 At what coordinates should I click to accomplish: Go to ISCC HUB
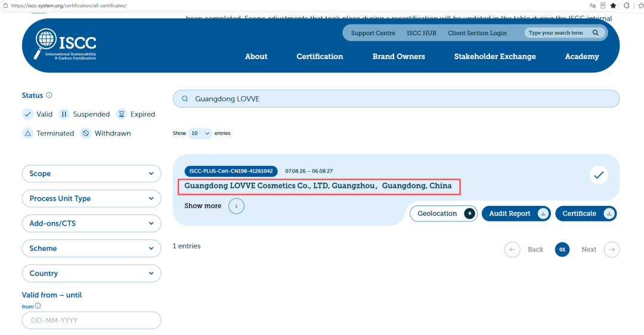pyautogui.click(x=422, y=33)
